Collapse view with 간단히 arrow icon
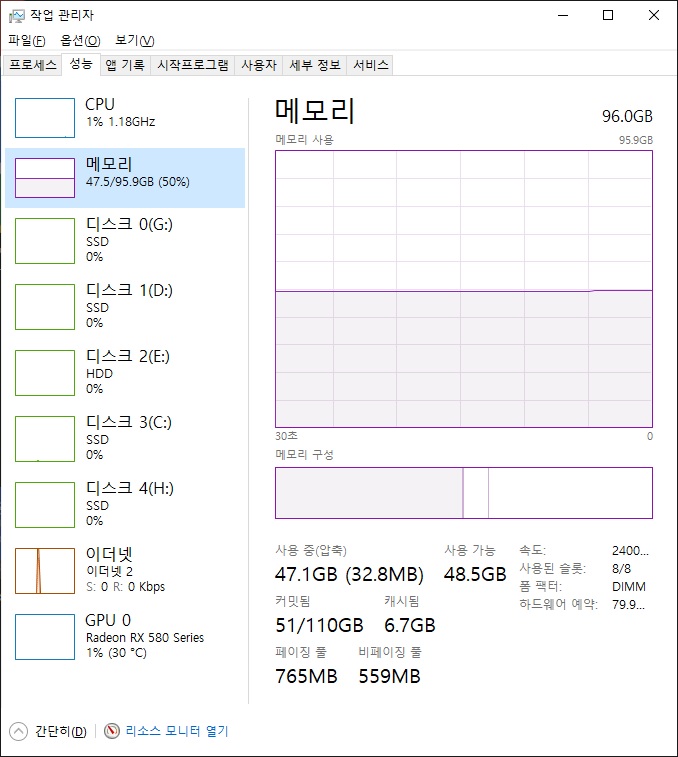 point(18,731)
